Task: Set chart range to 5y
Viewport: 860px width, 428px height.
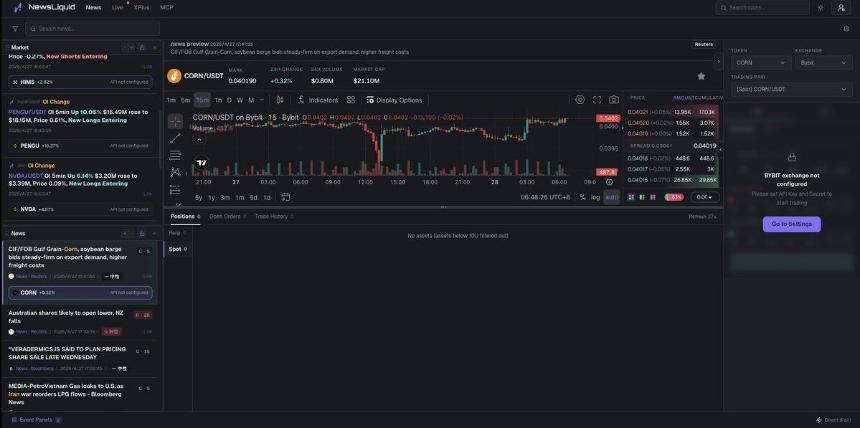Action: (199, 198)
